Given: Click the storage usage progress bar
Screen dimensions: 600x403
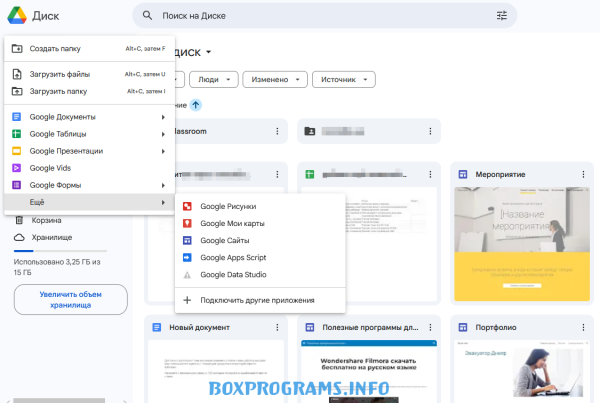Looking at the screenshot, I should (x=70, y=253).
